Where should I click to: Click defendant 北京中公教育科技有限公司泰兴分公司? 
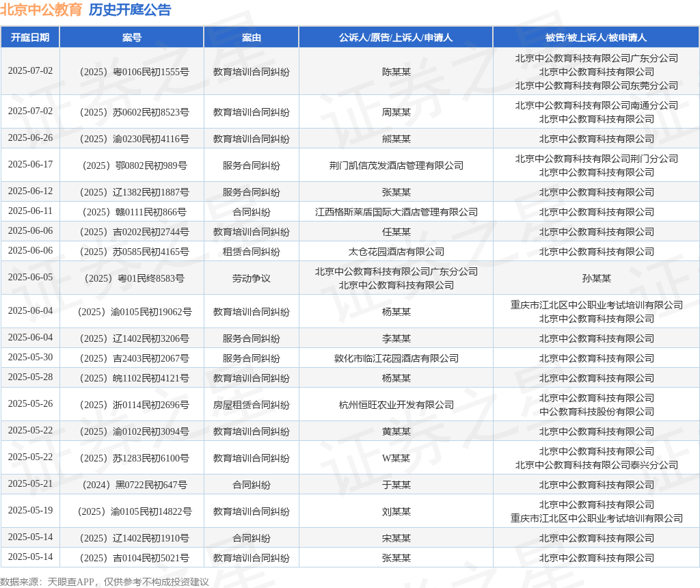(x=596, y=465)
